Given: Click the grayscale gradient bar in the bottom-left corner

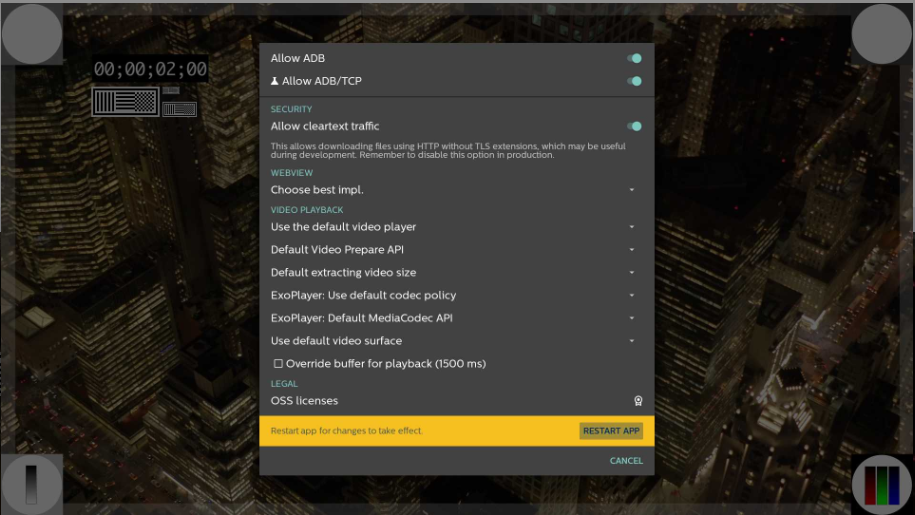Looking at the screenshot, I should pyautogui.click(x=31, y=484).
